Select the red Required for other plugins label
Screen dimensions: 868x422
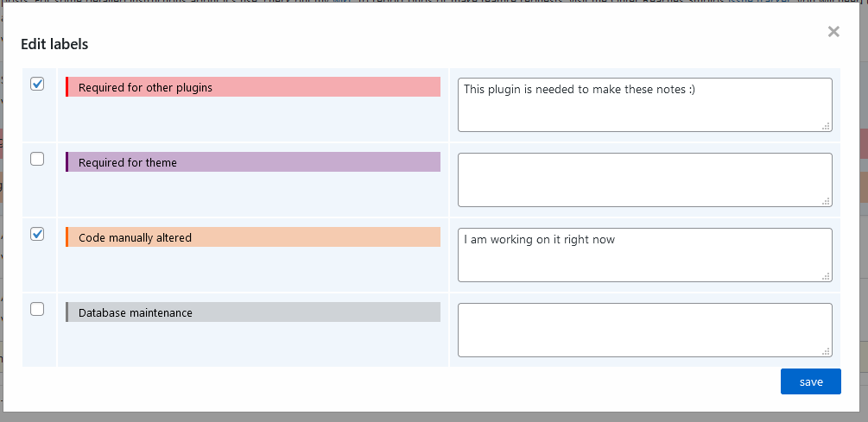click(253, 87)
